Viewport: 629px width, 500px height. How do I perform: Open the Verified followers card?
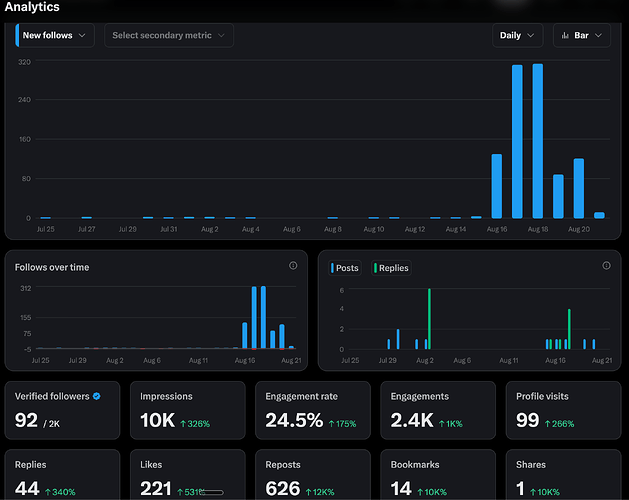click(x=62, y=410)
